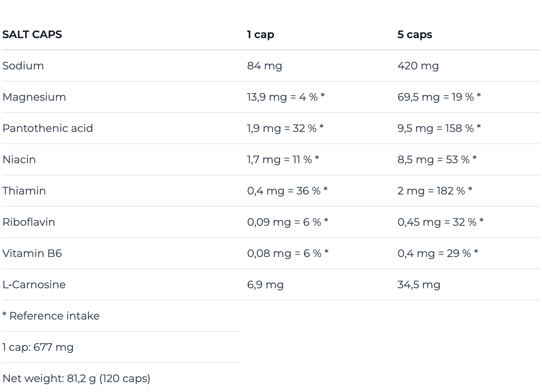The width and height of the screenshot is (542, 392).
Task: Select the Magnesium row label
Action: pos(34,97)
